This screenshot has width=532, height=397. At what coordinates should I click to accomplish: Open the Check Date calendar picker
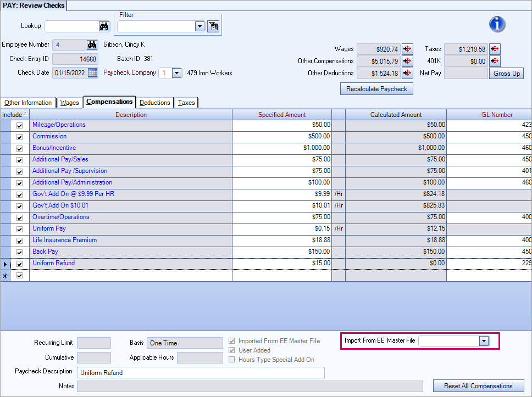coord(93,73)
